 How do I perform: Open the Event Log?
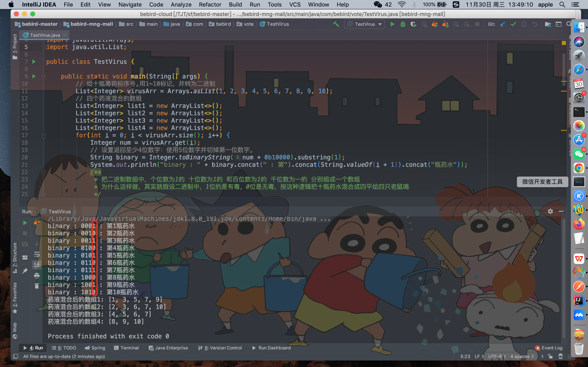pyautogui.click(x=549, y=348)
